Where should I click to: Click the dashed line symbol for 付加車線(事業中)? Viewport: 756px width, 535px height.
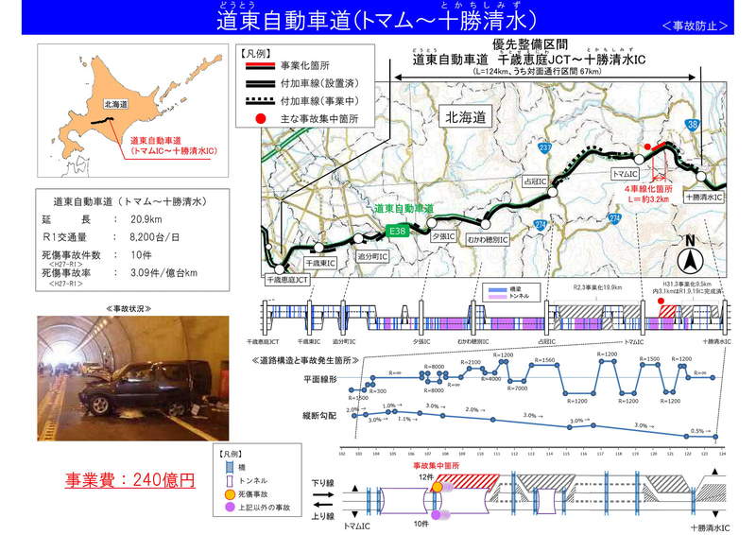pyautogui.click(x=261, y=101)
